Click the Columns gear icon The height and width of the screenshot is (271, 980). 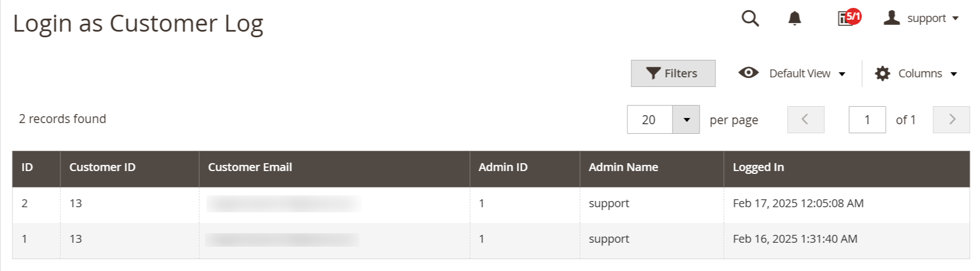pos(882,73)
